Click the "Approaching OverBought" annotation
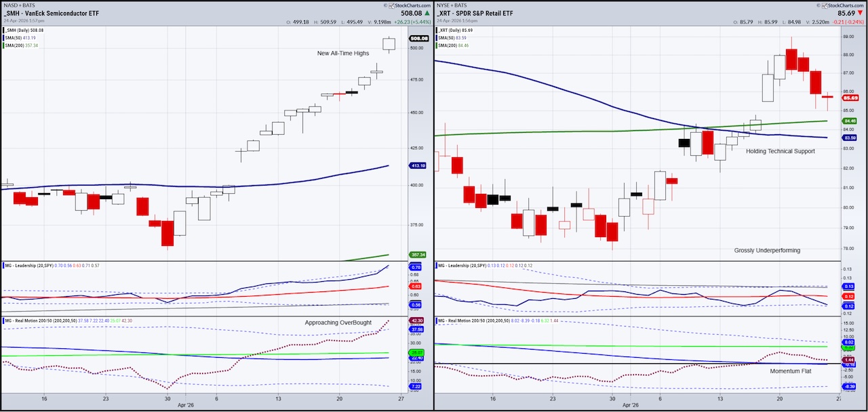 point(338,323)
